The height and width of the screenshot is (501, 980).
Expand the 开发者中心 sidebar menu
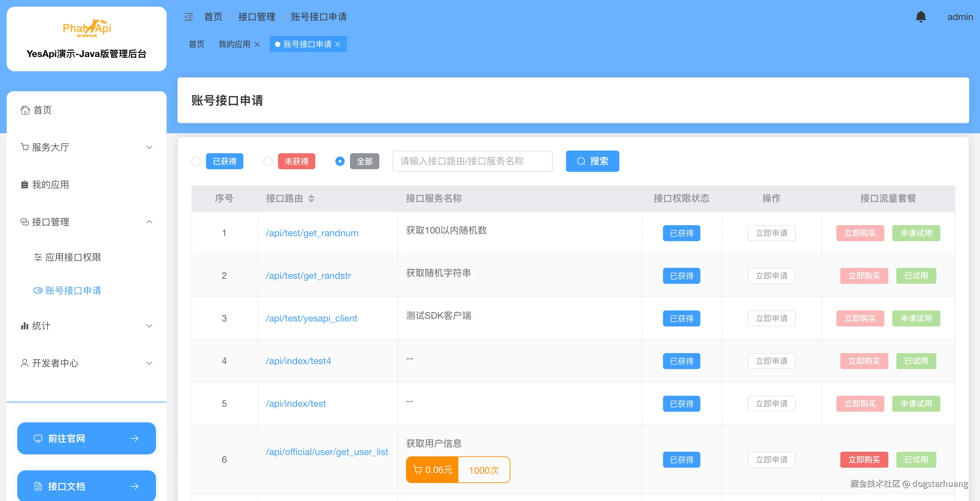click(x=87, y=363)
